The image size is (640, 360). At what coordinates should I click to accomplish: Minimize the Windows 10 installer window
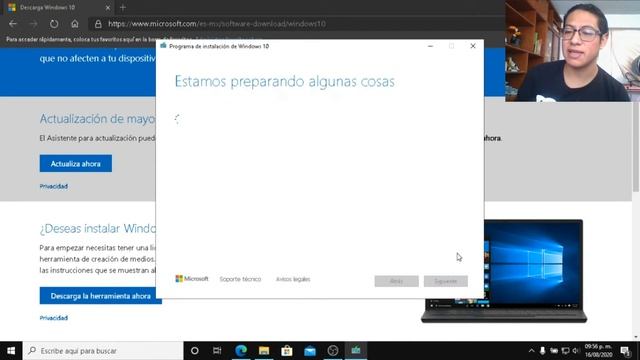[430, 46]
